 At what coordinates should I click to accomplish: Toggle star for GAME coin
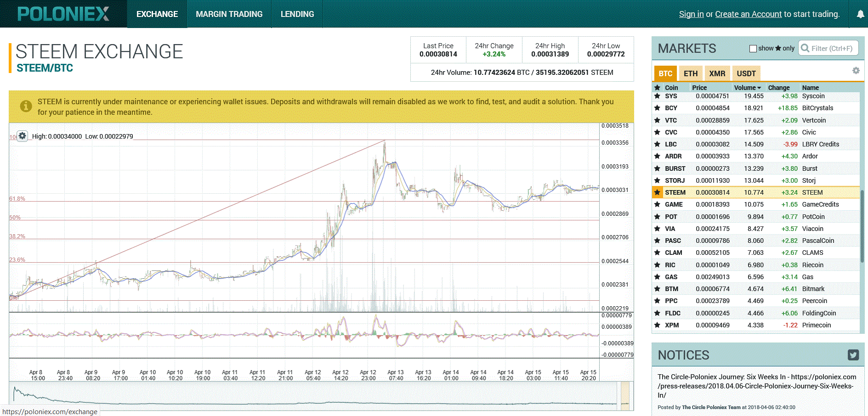pos(657,204)
